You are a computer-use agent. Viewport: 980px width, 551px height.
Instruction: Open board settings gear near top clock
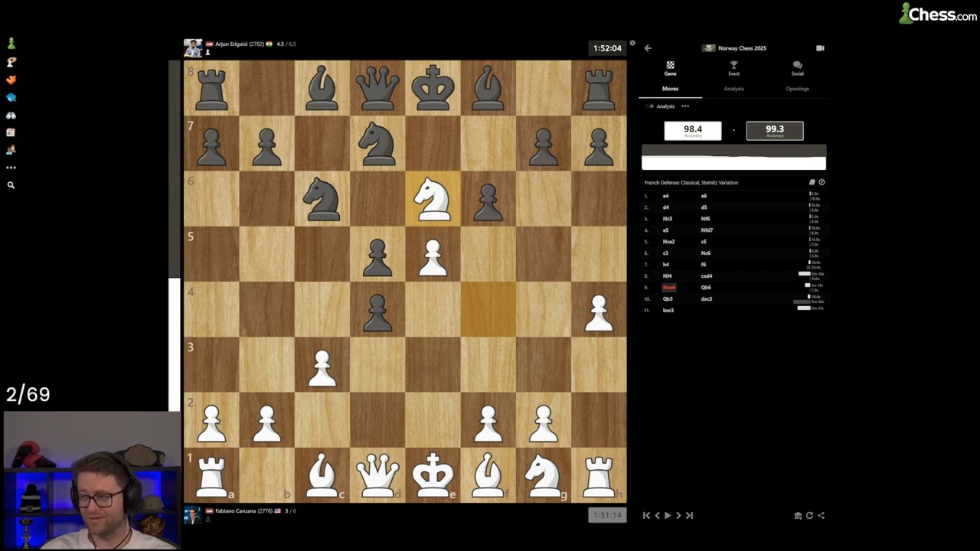click(632, 43)
